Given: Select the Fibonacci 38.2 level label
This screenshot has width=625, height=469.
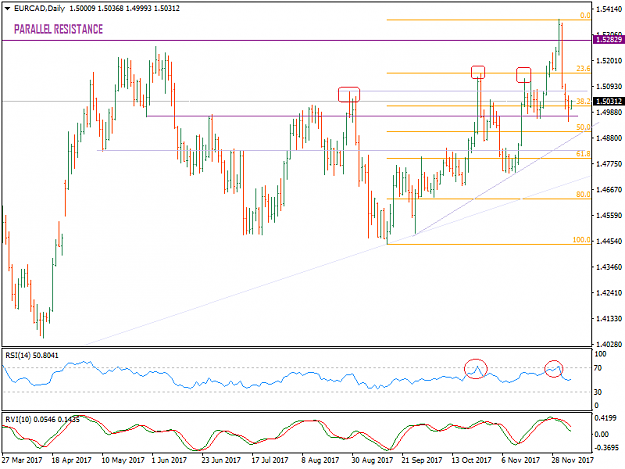Looking at the screenshot, I should [583, 101].
